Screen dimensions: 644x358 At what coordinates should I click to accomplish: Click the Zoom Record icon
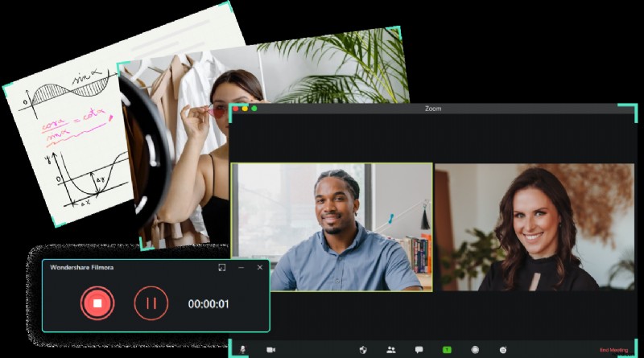coord(475,350)
